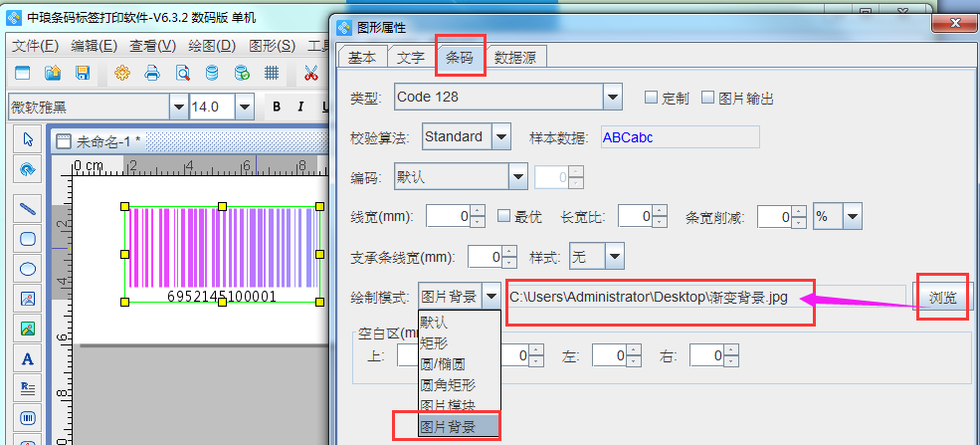Click the Print icon in toolbar
This screenshot has width=980, height=445.
click(x=152, y=73)
